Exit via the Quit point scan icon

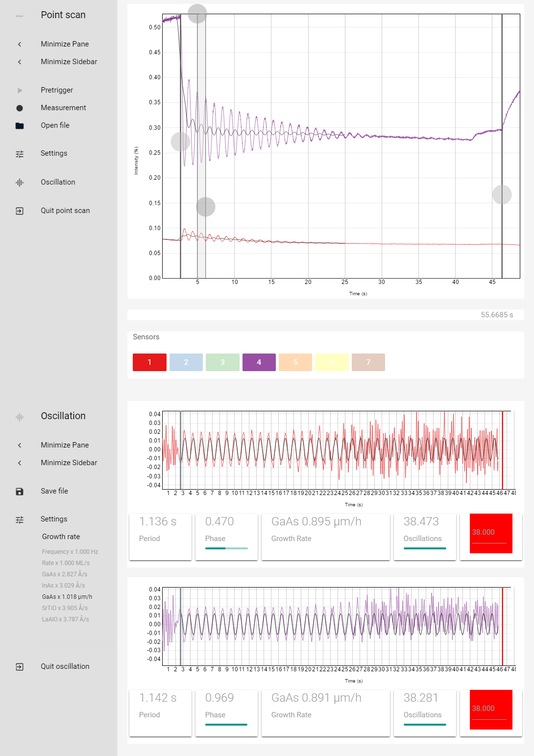pyautogui.click(x=20, y=211)
